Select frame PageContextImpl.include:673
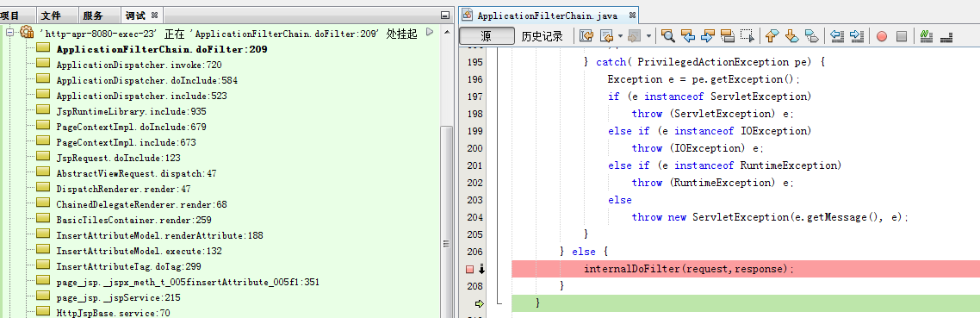The image size is (980, 318). coord(127,142)
